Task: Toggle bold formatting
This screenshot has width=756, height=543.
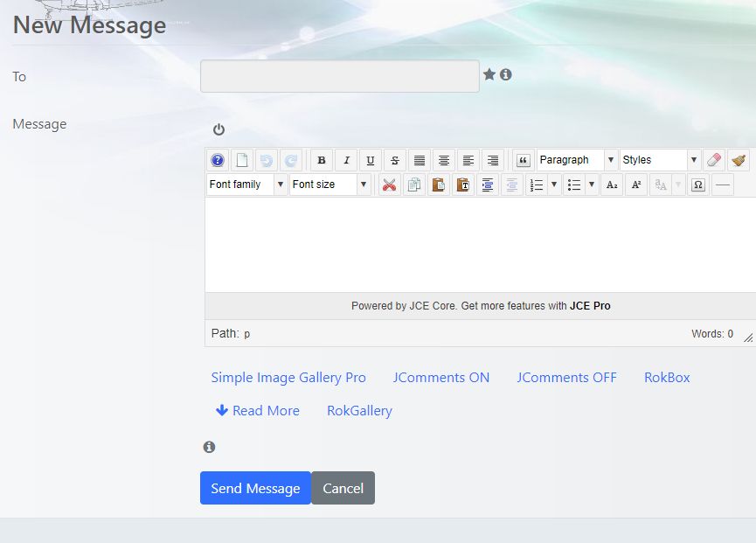Action: coord(322,160)
